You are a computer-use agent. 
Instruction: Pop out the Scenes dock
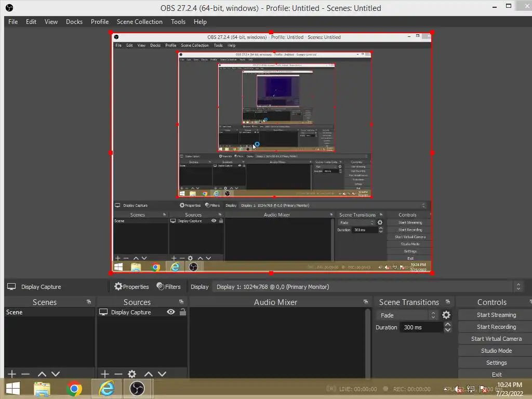(88, 302)
